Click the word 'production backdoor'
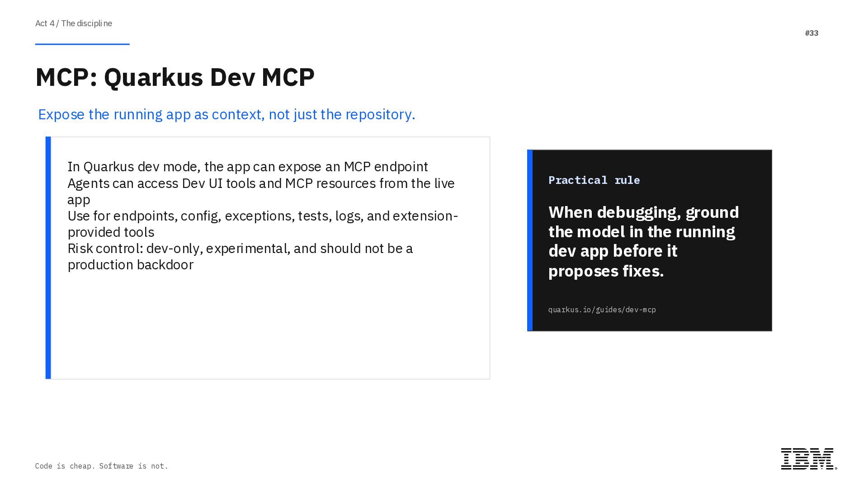 click(x=130, y=265)
